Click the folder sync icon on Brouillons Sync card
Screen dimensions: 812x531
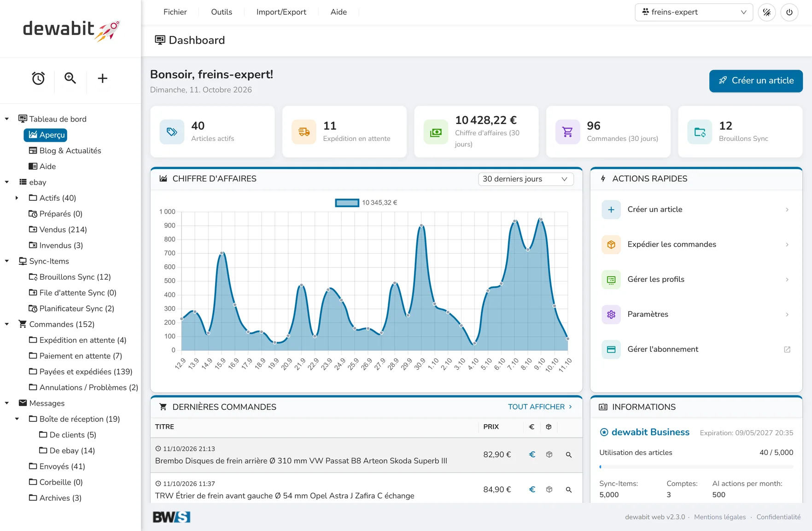pyautogui.click(x=700, y=132)
